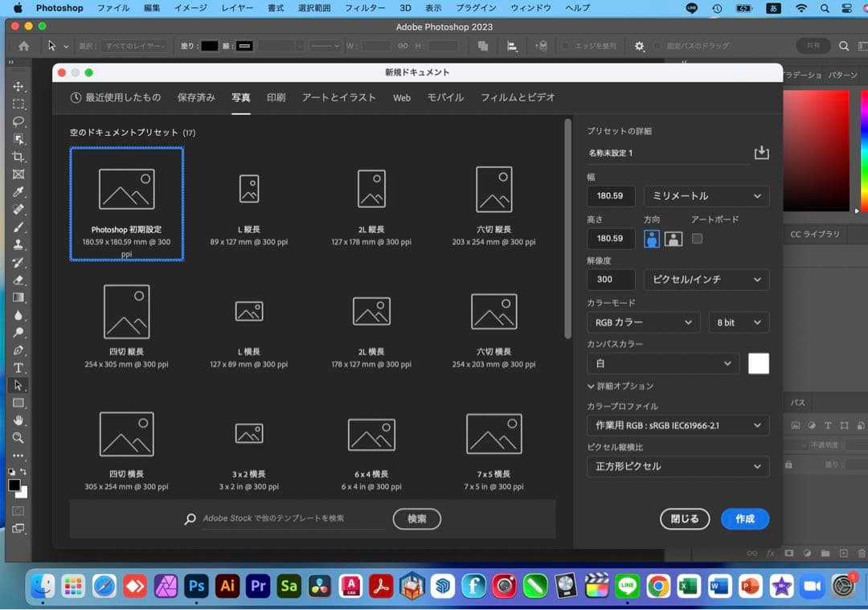Click the save preset download icon
This screenshot has height=610, width=868.
point(761,152)
